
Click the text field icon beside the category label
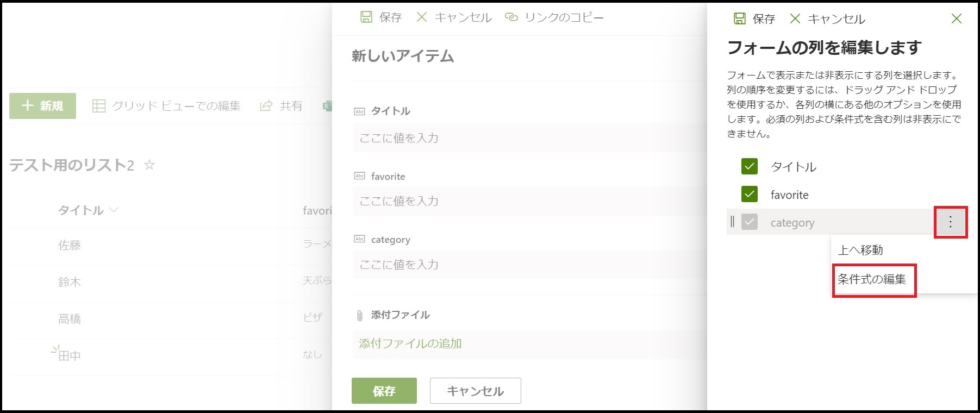[359, 239]
